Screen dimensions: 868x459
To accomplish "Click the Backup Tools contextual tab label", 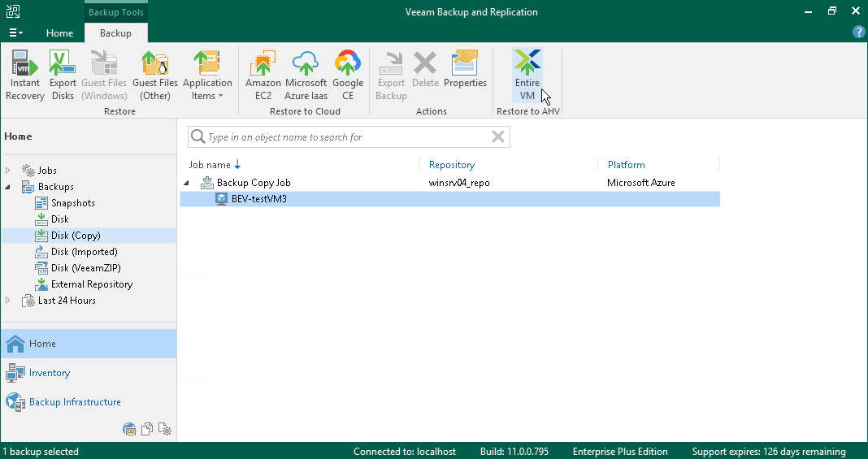I will [115, 12].
